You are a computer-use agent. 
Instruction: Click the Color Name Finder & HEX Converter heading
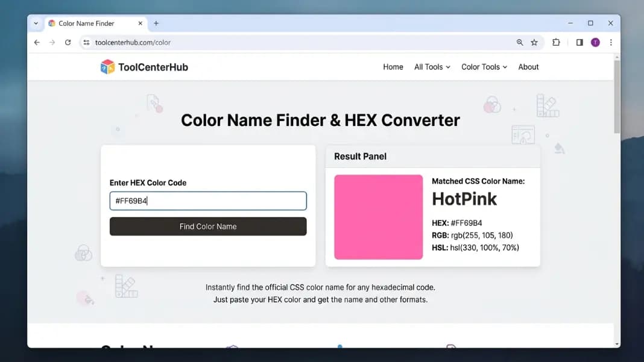coord(320,120)
